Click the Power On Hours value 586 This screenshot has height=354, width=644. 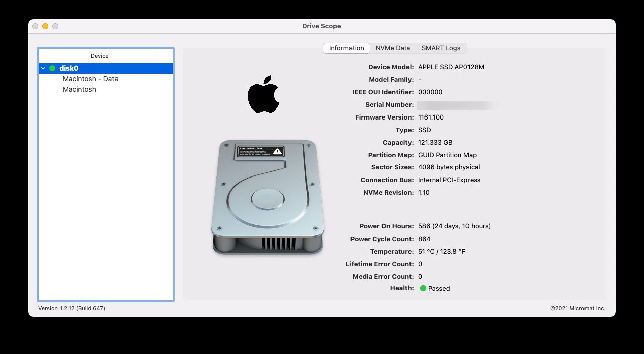[454, 226]
